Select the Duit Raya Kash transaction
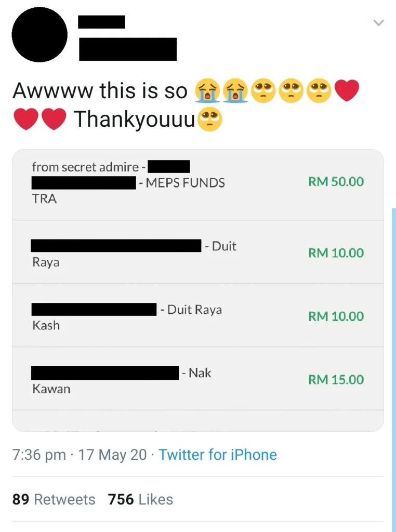 pyautogui.click(x=198, y=315)
